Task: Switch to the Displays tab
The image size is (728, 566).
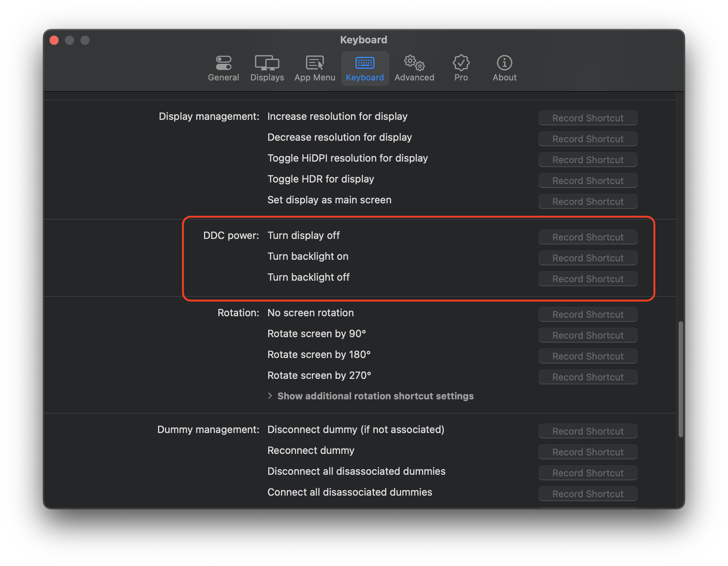Action: pyautogui.click(x=267, y=68)
